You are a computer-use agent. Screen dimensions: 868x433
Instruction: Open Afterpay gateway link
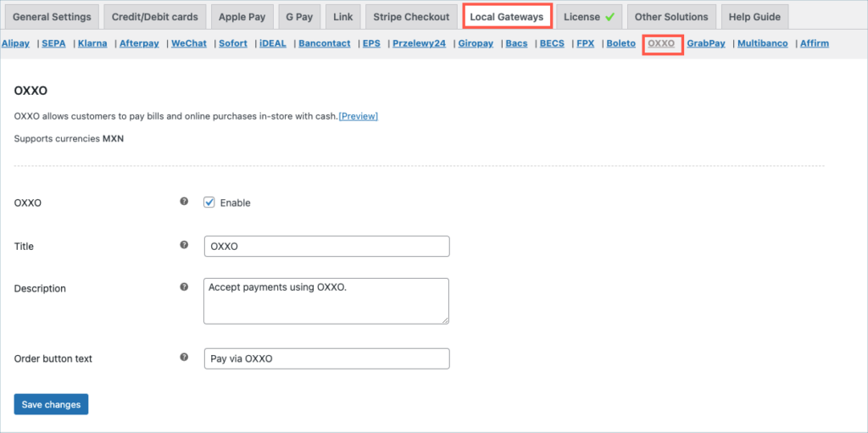[139, 43]
